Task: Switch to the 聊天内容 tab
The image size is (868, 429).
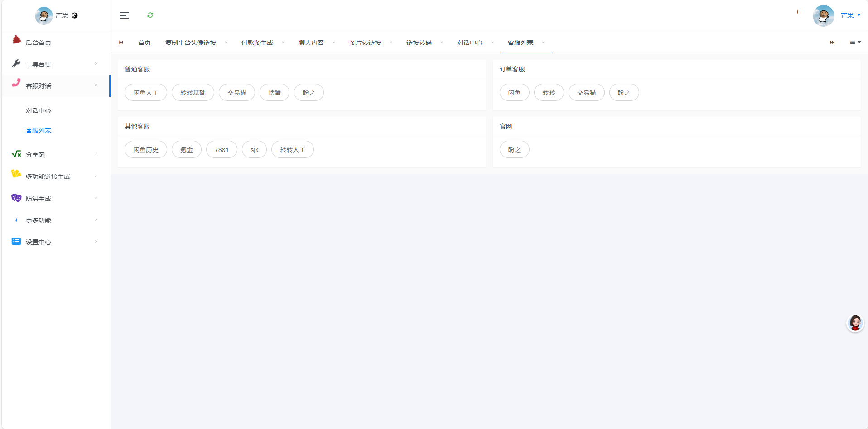Action: click(x=311, y=43)
